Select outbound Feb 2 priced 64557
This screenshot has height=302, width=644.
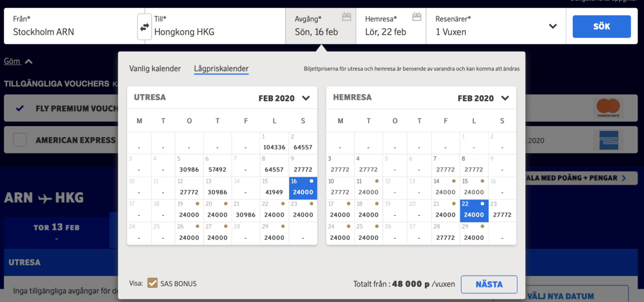[303, 143]
